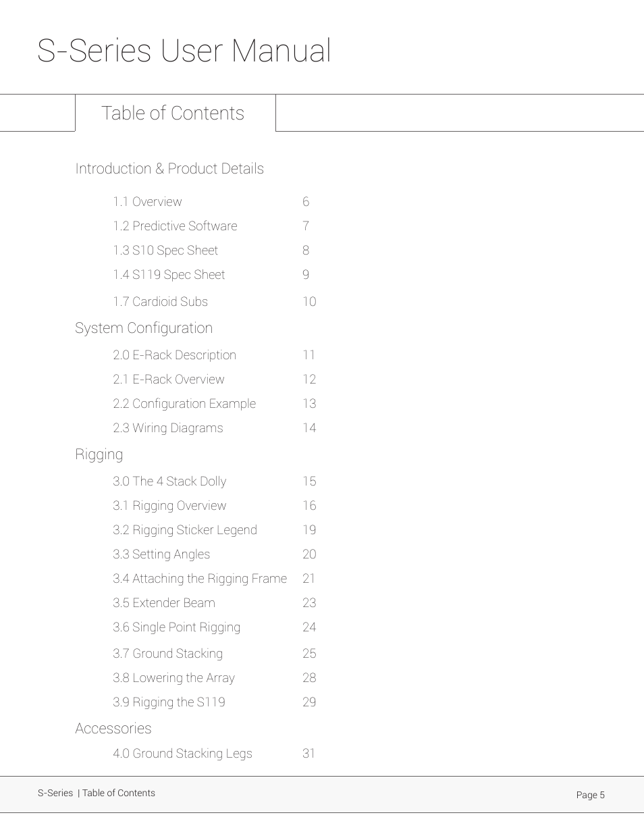Jump to 1.7 Cardioid Subs
The height and width of the screenshot is (834, 644).
pos(160,302)
